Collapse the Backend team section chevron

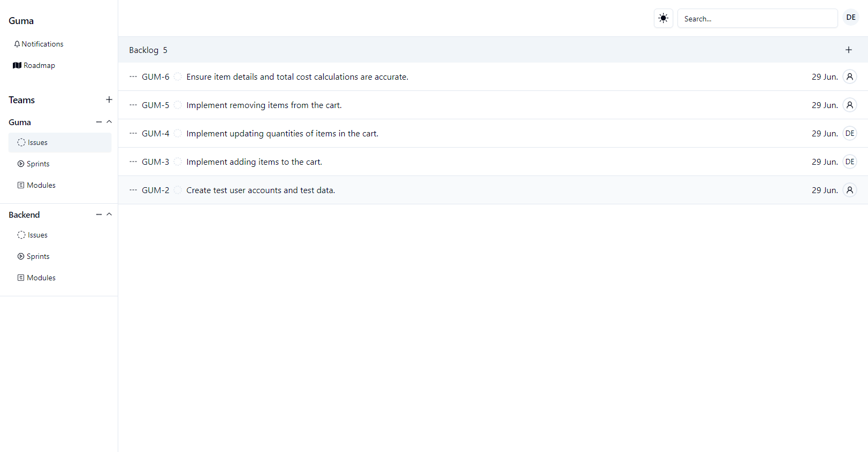[109, 214]
